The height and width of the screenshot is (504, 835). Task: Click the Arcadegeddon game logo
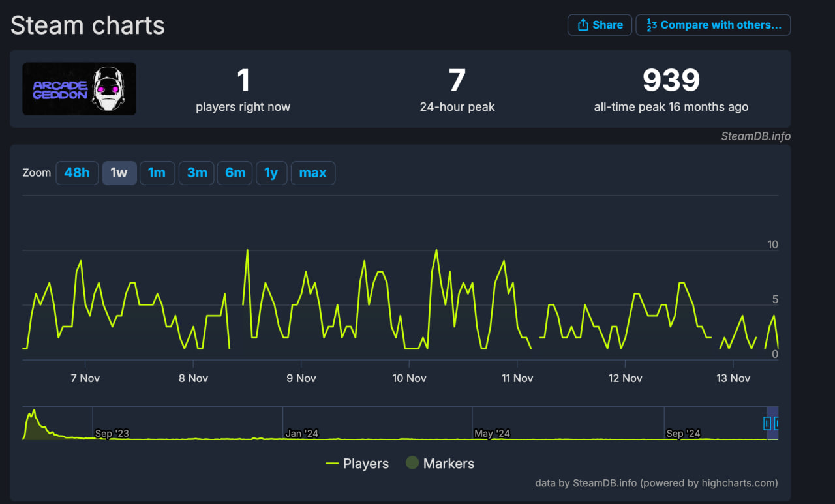(80, 89)
